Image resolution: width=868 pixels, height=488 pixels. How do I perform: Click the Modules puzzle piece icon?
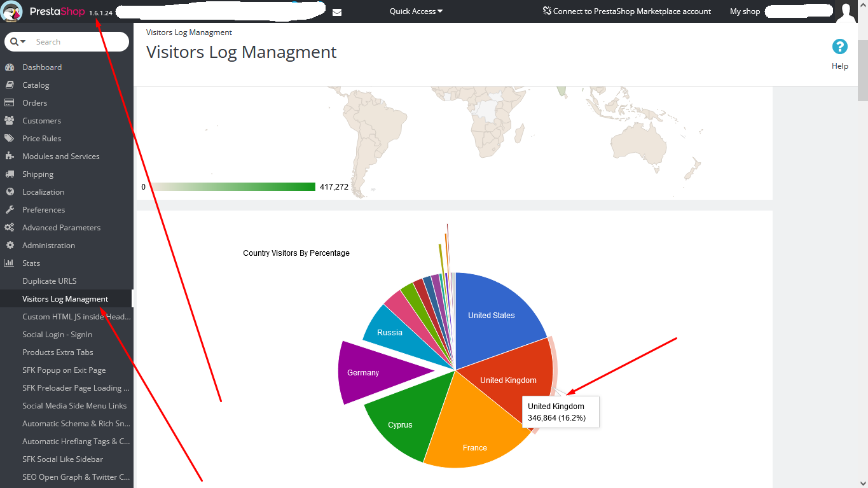tap(10, 157)
